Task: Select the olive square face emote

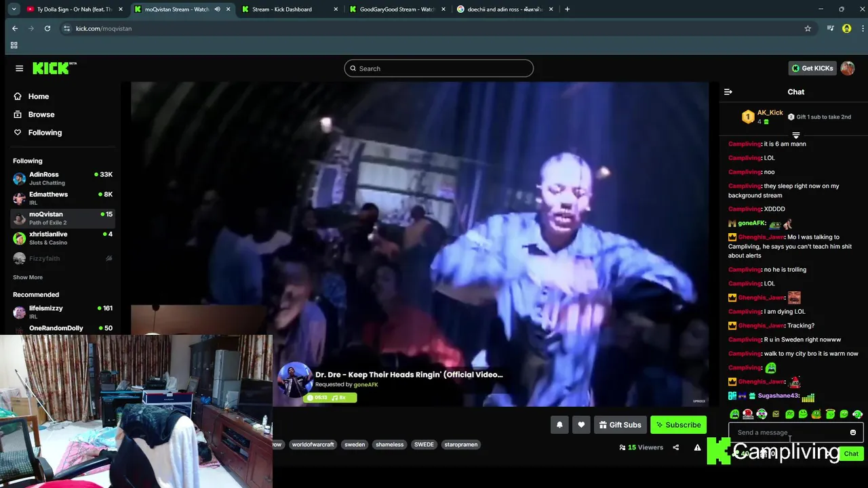Action: (776, 414)
